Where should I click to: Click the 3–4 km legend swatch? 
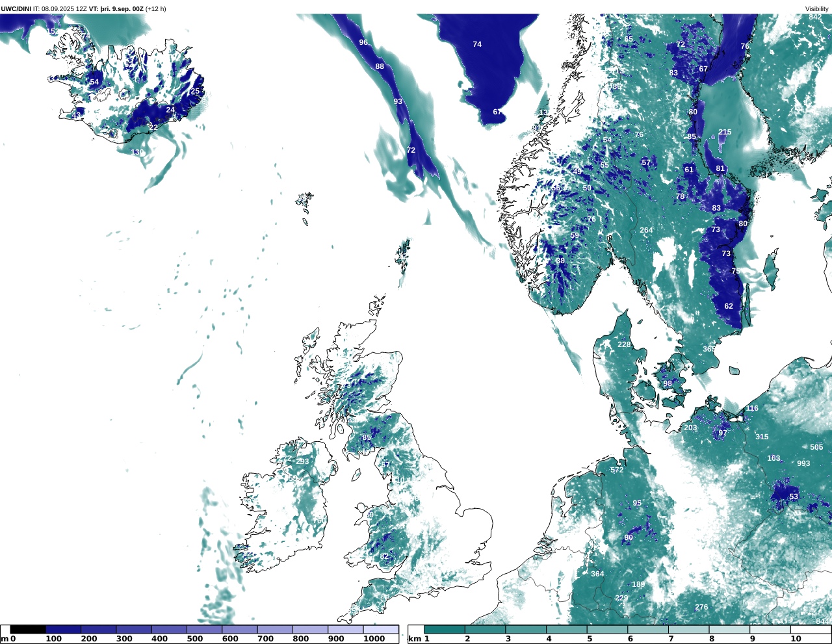coord(526,629)
